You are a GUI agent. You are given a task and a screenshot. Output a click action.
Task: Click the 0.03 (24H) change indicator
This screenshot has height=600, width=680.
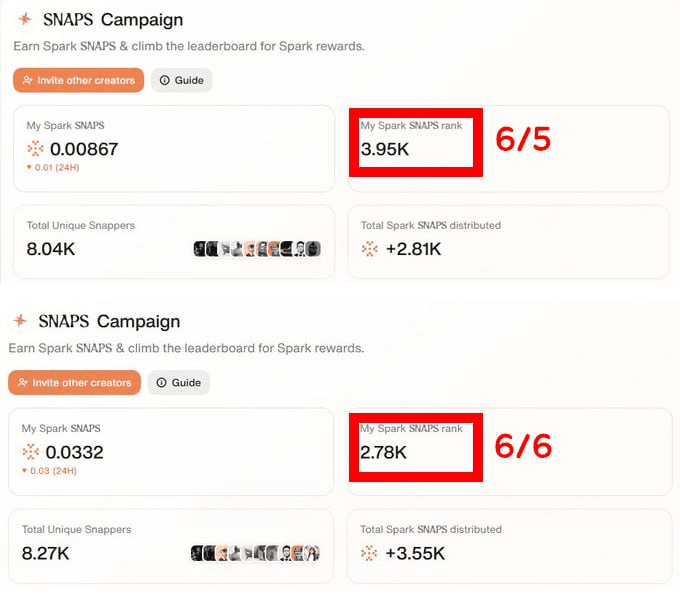coord(49,471)
